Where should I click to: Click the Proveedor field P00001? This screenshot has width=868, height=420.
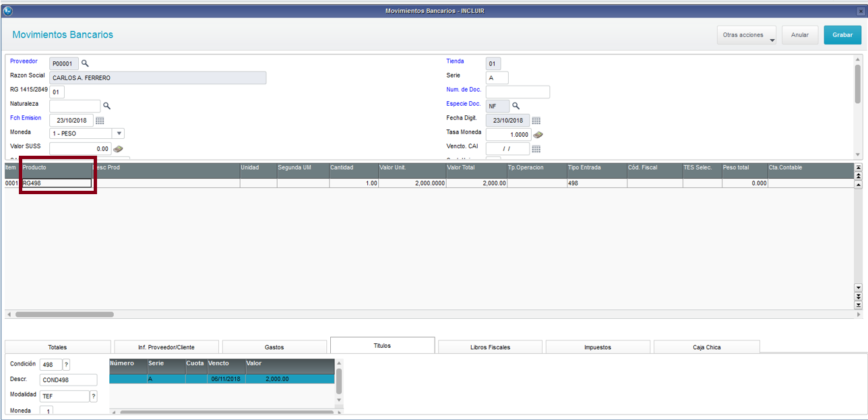(x=64, y=63)
